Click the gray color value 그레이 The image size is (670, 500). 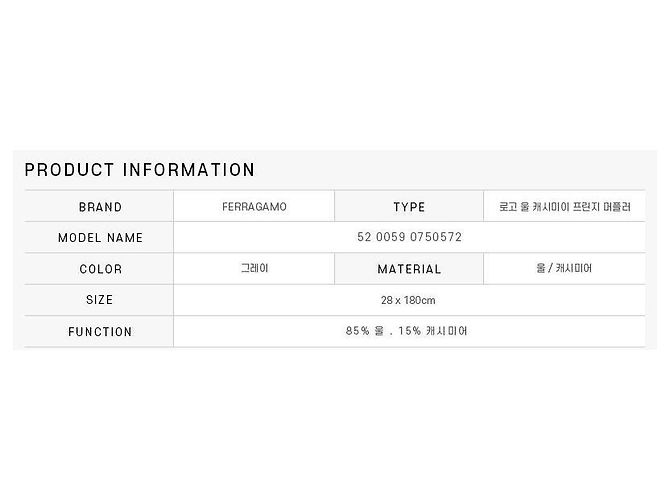click(x=254, y=268)
